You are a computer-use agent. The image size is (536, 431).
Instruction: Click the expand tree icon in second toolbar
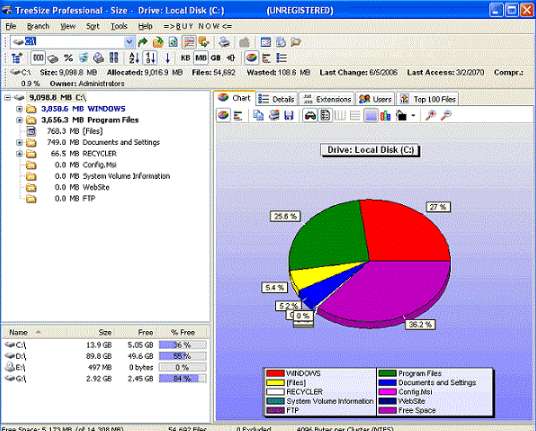(x=16, y=58)
